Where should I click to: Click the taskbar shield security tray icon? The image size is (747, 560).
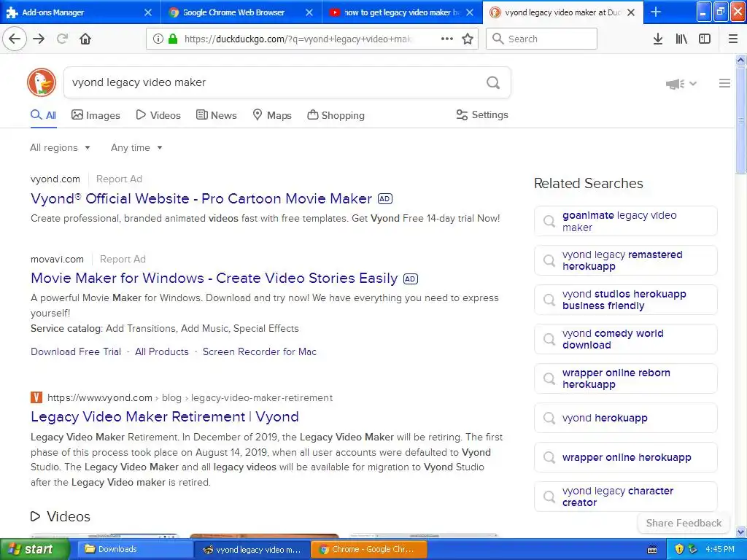click(679, 549)
